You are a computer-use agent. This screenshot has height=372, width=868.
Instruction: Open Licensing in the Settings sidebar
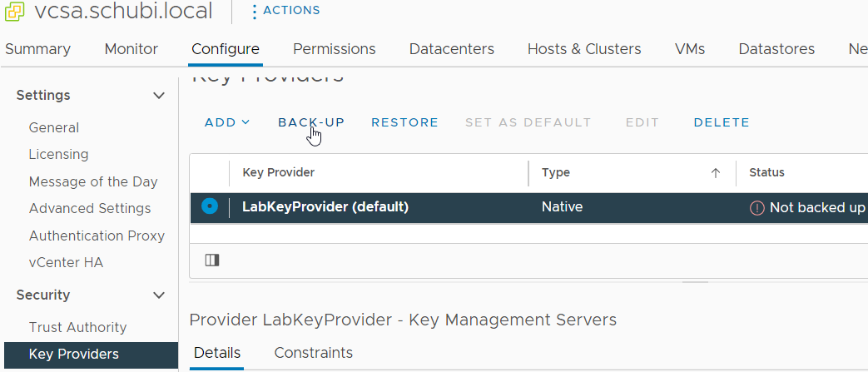[58, 155]
